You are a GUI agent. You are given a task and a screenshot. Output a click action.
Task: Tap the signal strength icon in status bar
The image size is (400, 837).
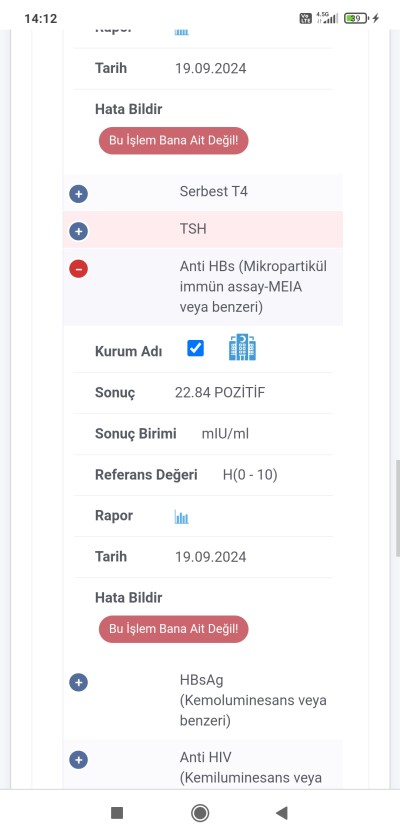327,18
